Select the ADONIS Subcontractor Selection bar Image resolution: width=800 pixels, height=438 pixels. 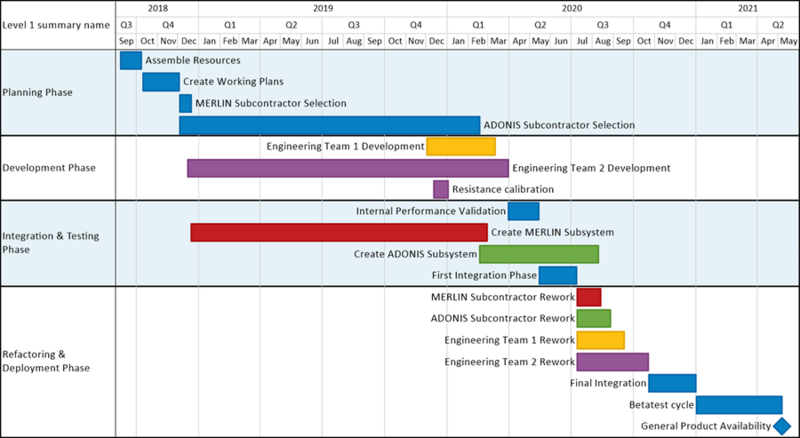[330, 125]
